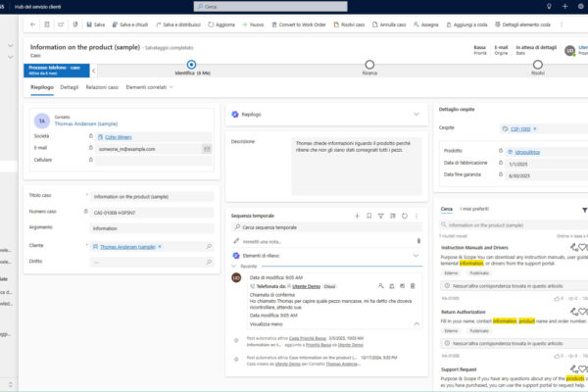The height and width of the screenshot is (392, 588).
Task: Open the Idropulitrice product link
Action: (x=527, y=152)
